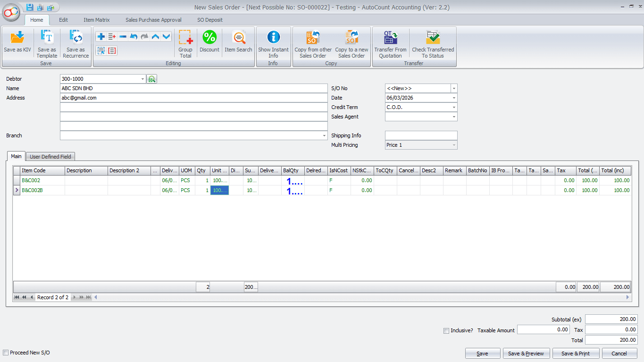Enable the Inclusive checkbox

point(446,330)
